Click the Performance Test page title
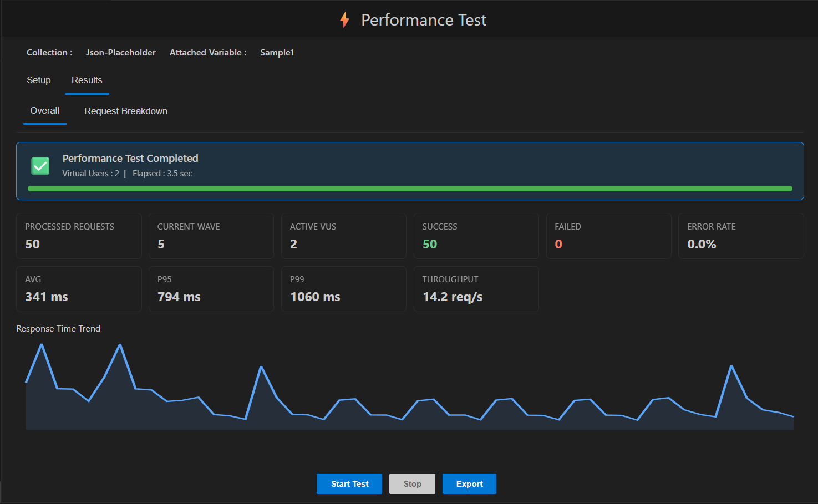Screen dimensions: 818x504 (x=424, y=20)
